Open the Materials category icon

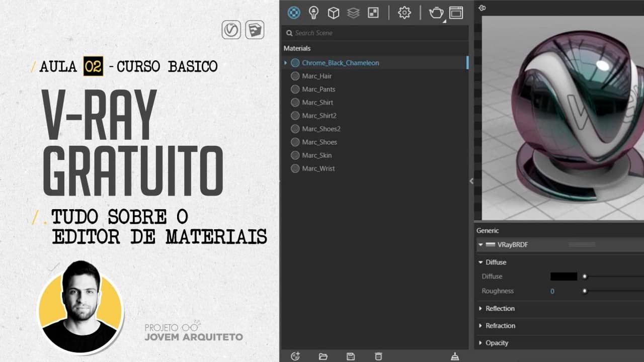294,13
